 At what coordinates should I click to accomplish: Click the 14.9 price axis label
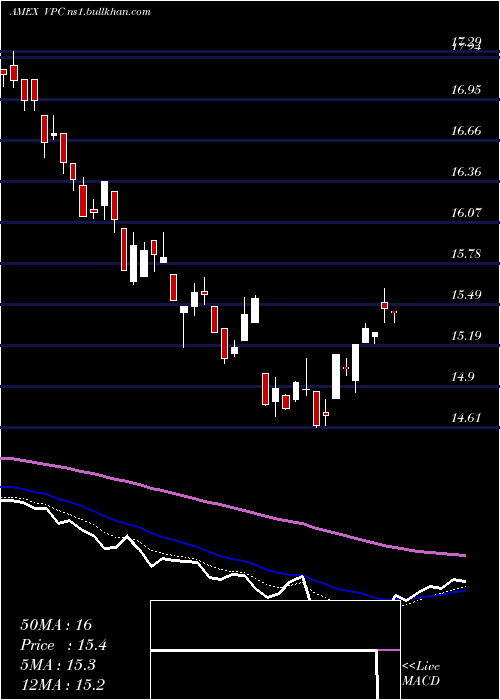462,377
